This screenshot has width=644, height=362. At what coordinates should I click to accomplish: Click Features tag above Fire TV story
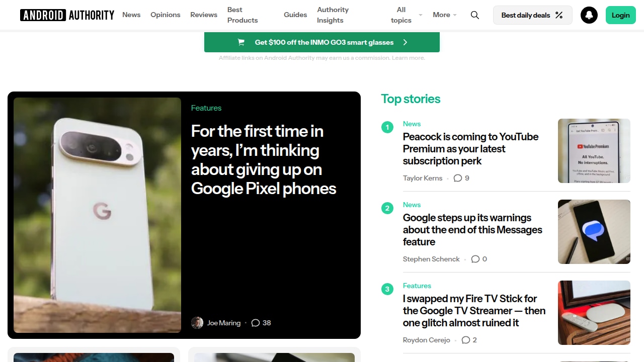pos(417,286)
